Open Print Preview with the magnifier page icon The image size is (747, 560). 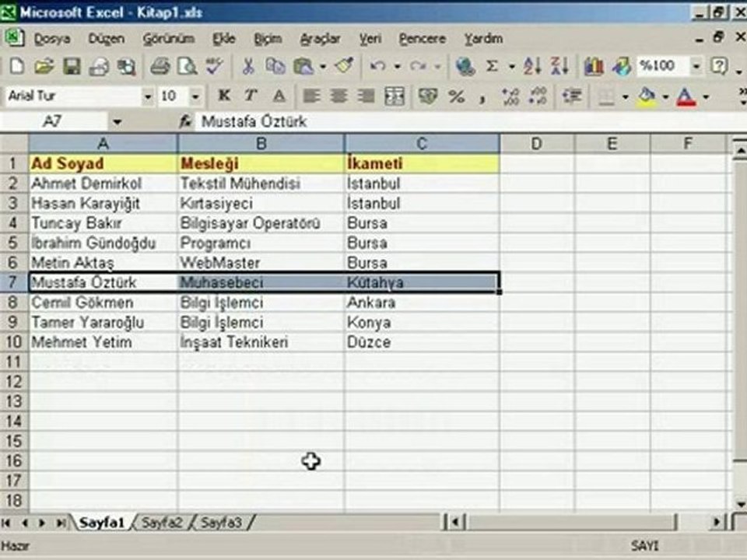188,66
